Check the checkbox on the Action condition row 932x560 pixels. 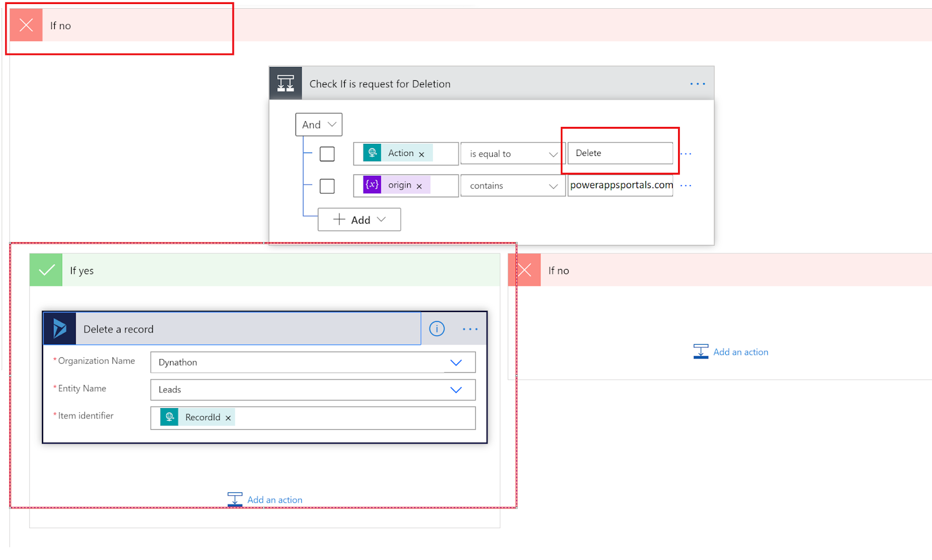(x=327, y=154)
